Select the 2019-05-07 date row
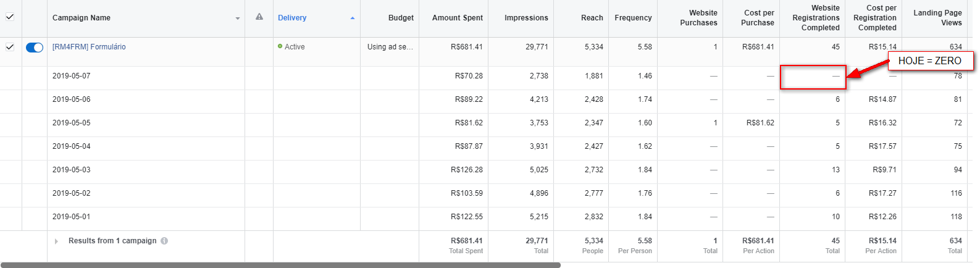 click(x=72, y=76)
